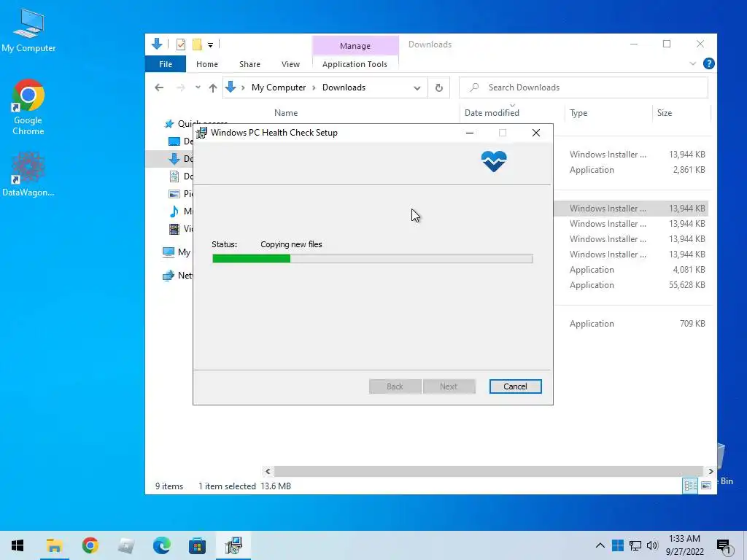Open File Explorer from the taskbar
The width and height of the screenshot is (747, 560).
pos(54,545)
